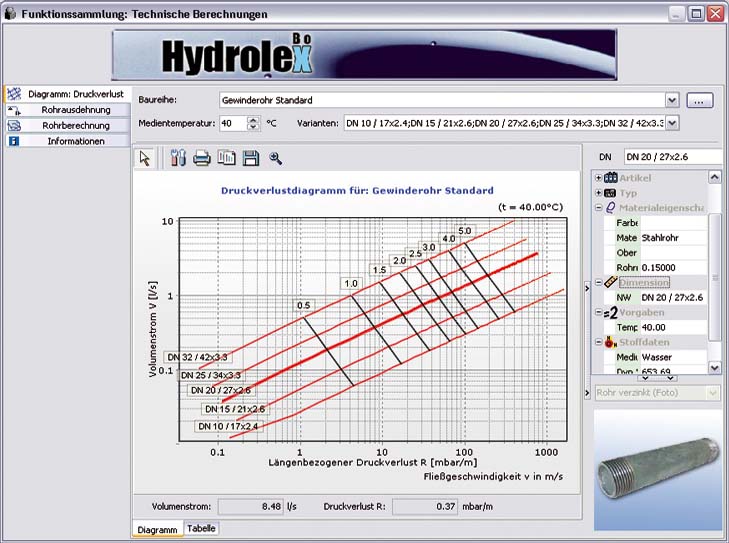
Task: Collapse the Stoffdaten group
Action: point(598,342)
